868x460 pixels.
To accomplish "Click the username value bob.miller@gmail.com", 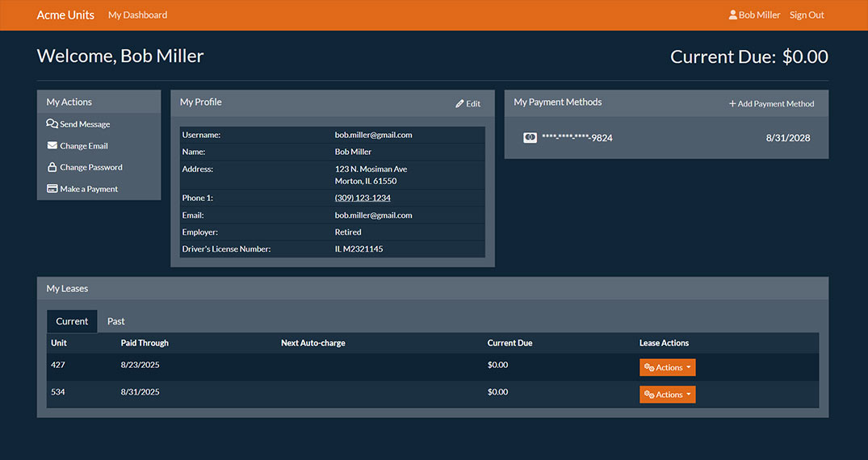I will tap(373, 135).
